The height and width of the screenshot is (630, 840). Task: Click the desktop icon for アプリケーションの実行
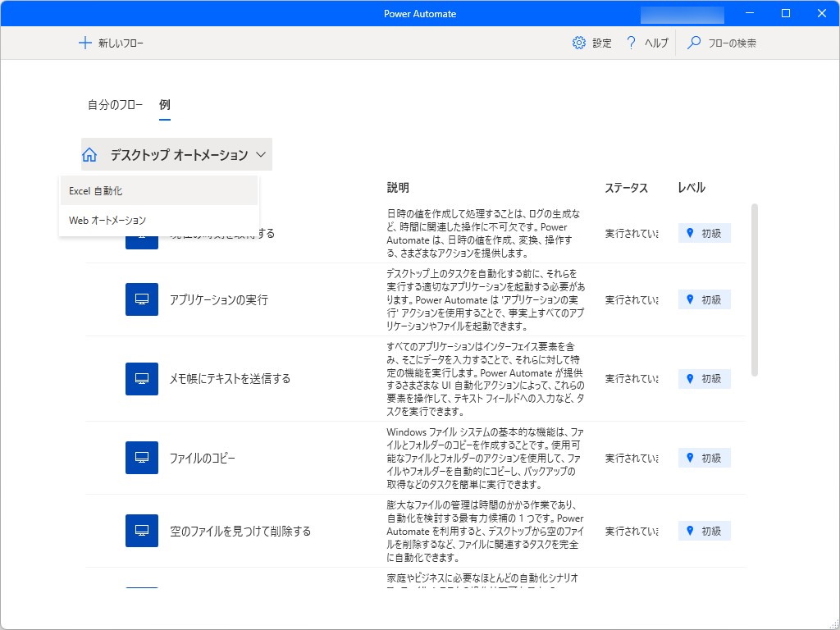(141, 299)
